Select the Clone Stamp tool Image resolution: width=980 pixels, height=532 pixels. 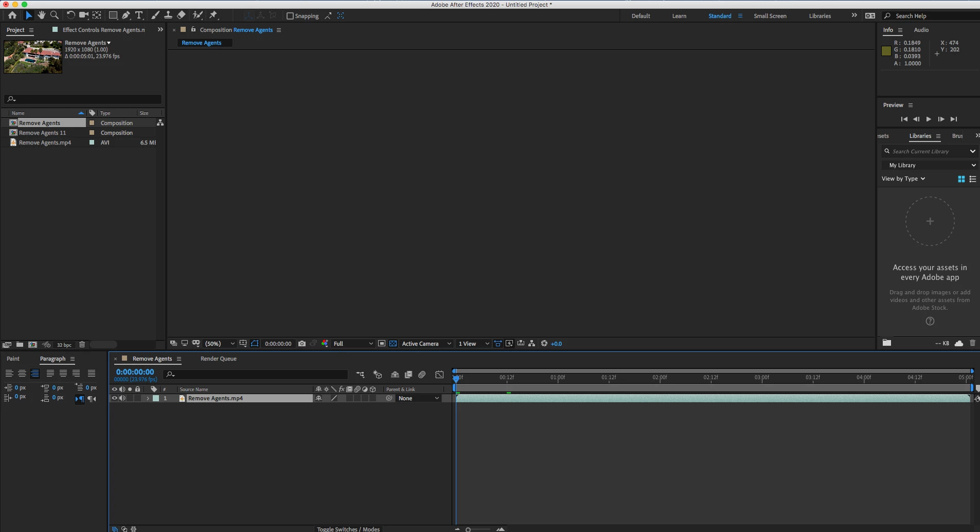pyautogui.click(x=168, y=15)
